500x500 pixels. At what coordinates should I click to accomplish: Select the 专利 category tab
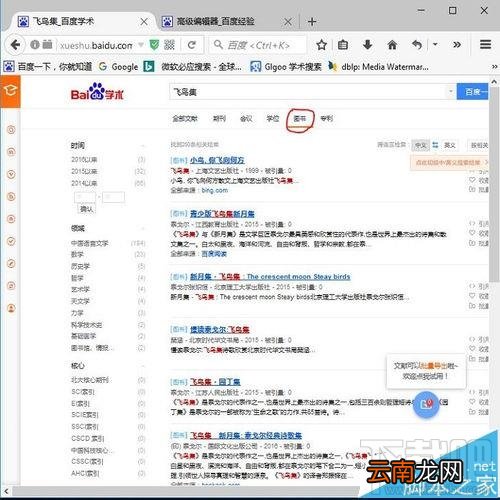tap(326, 118)
